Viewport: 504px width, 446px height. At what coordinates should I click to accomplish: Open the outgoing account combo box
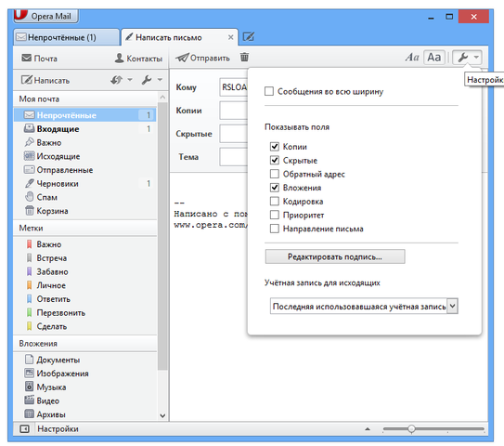[x=364, y=307]
